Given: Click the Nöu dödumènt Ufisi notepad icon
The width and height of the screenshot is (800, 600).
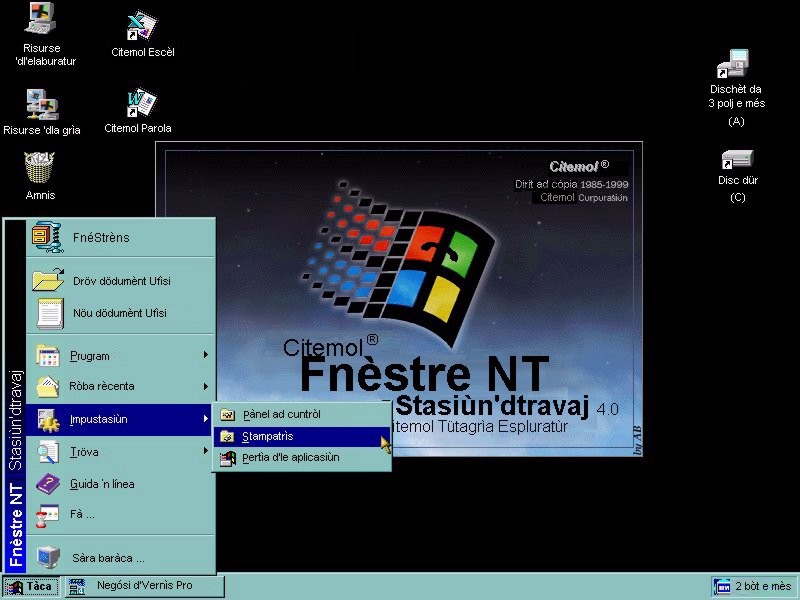Looking at the screenshot, I should click(49, 313).
